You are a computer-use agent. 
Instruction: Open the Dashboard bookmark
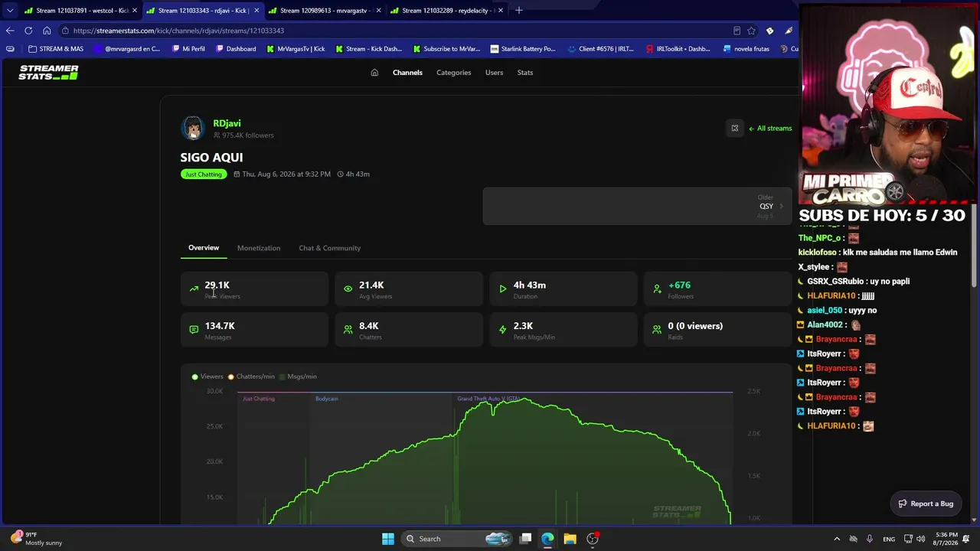(236, 49)
